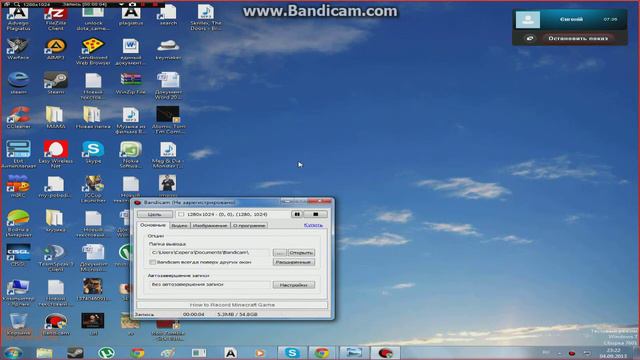Click the Bandicam title bar red icon

point(138,202)
